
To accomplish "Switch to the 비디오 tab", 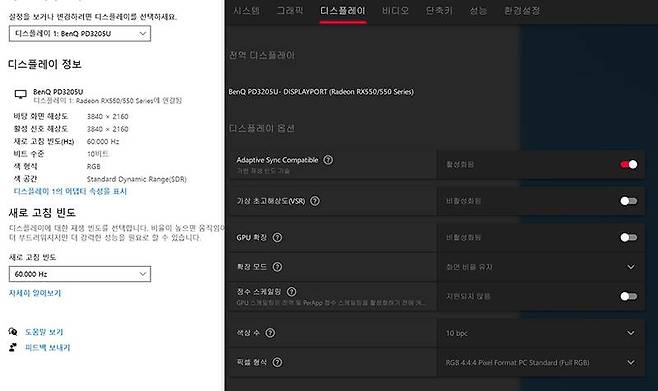I will click(395, 10).
